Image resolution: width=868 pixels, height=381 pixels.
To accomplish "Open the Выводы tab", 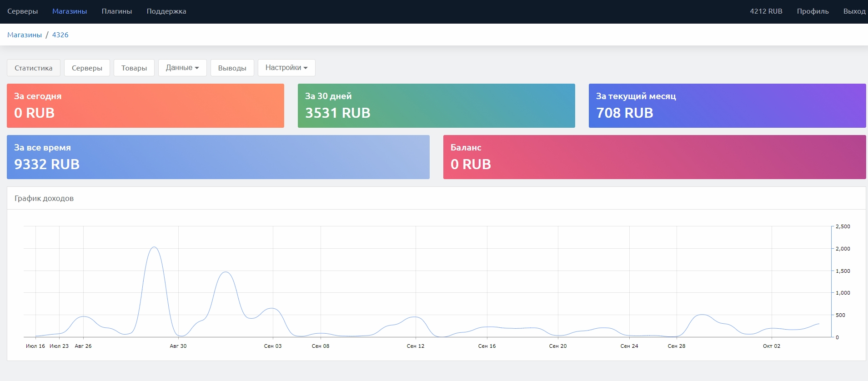I will tap(232, 68).
